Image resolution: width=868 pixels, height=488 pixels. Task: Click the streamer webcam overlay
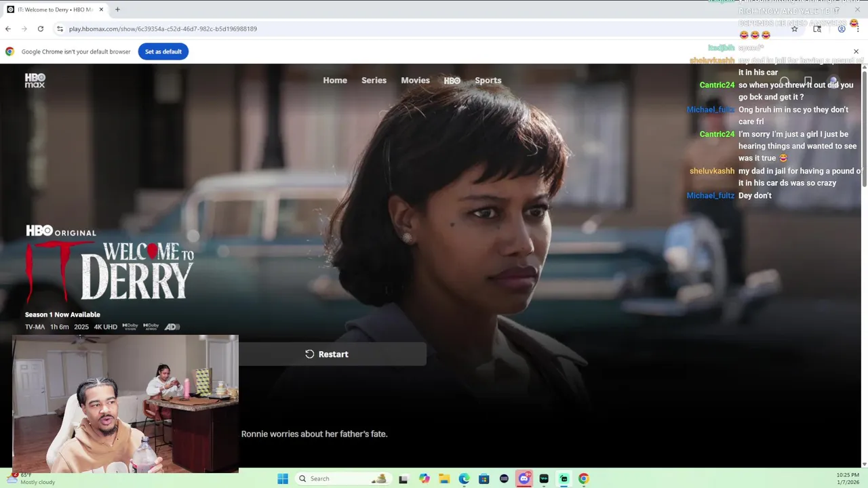pos(125,404)
